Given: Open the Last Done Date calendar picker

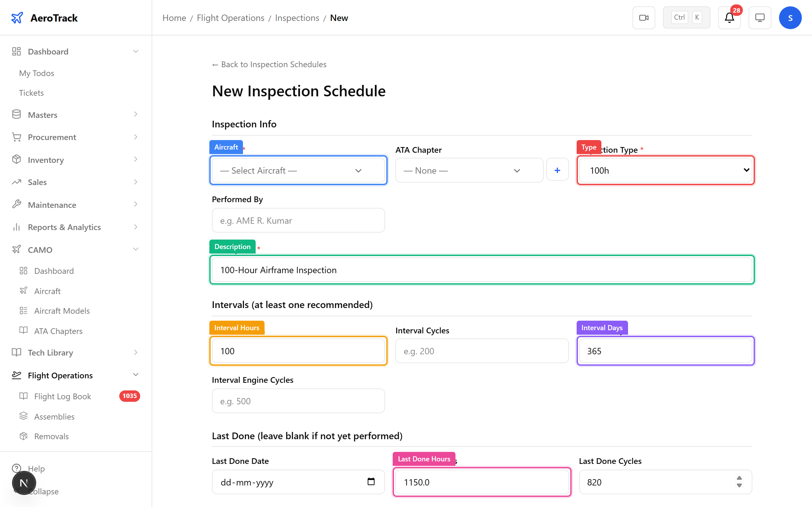Looking at the screenshot, I should pos(371,482).
